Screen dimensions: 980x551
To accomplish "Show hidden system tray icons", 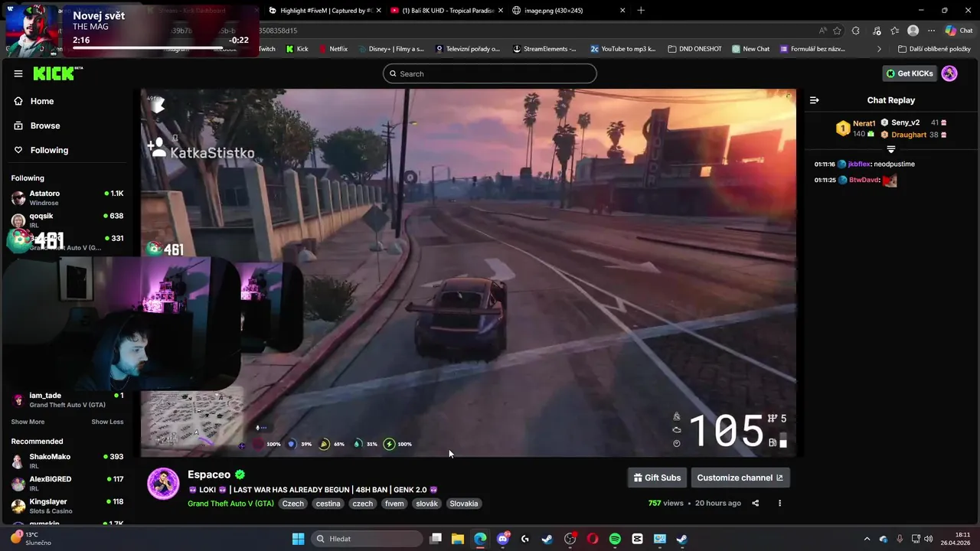I will [867, 539].
